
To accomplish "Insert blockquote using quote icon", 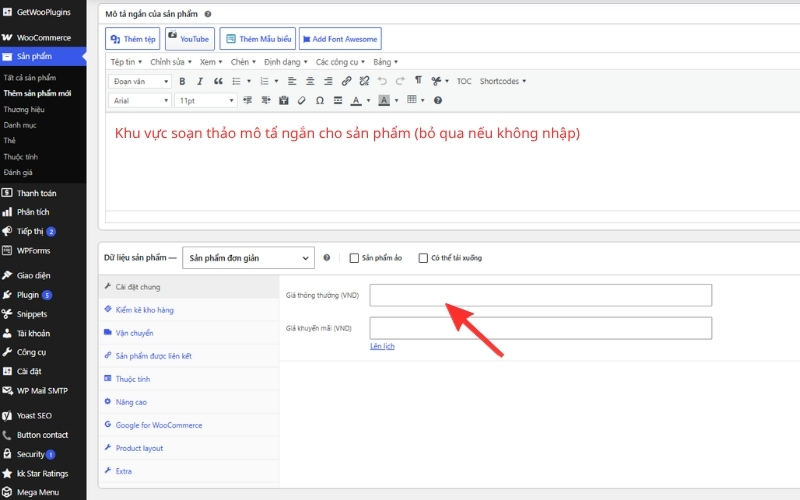I will [218, 81].
